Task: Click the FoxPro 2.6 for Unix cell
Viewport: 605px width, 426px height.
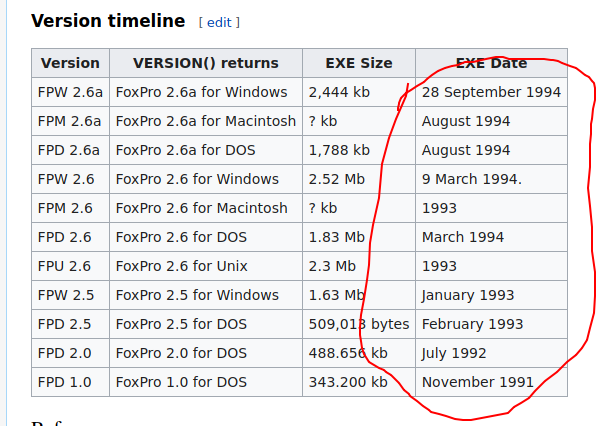Action: point(206,266)
